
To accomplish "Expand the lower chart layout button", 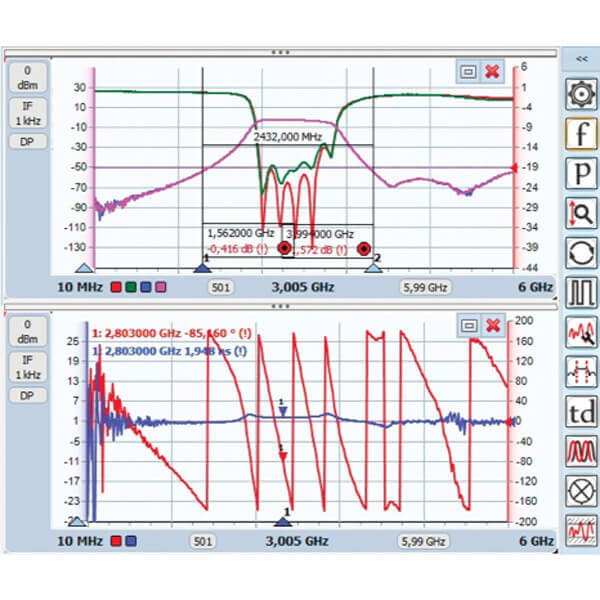I will click(x=468, y=325).
